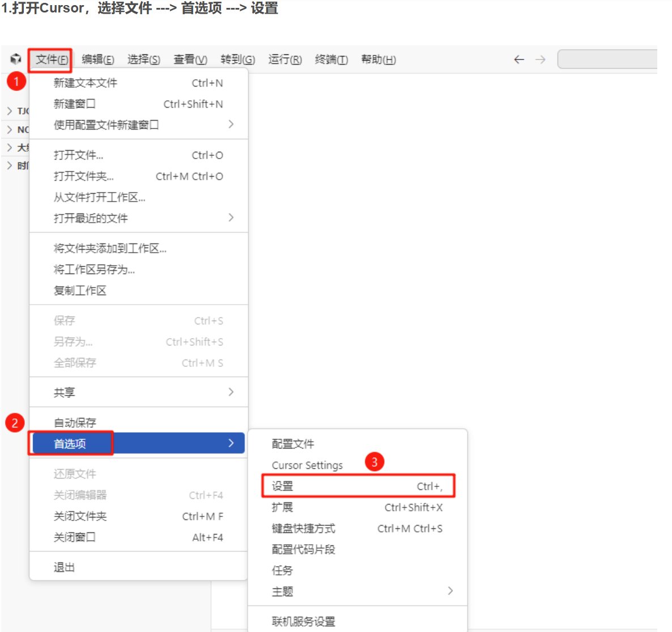Choose 新建窗口 menu entry

[x=138, y=104]
